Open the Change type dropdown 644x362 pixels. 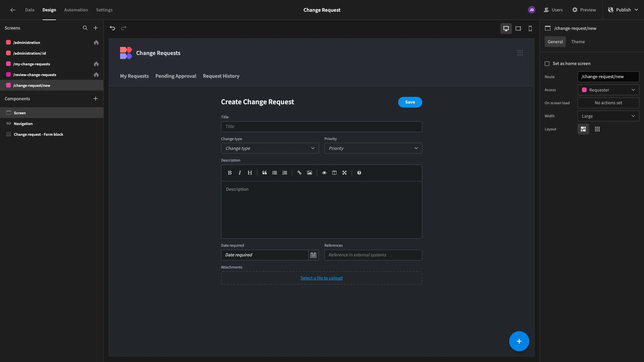click(x=270, y=148)
